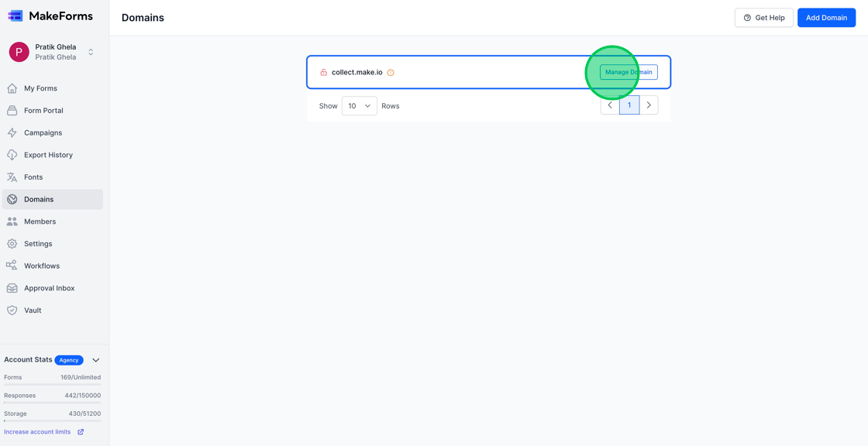Switch to the Domains tab
Image resolution: width=868 pixels, height=446 pixels.
(37, 199)
